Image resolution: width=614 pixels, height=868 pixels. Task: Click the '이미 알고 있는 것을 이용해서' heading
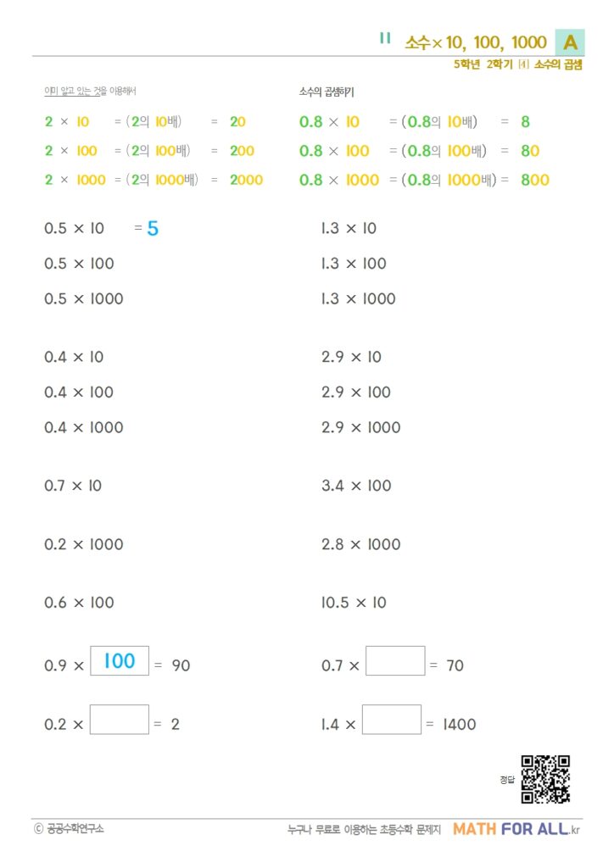(x=90, y=91)
